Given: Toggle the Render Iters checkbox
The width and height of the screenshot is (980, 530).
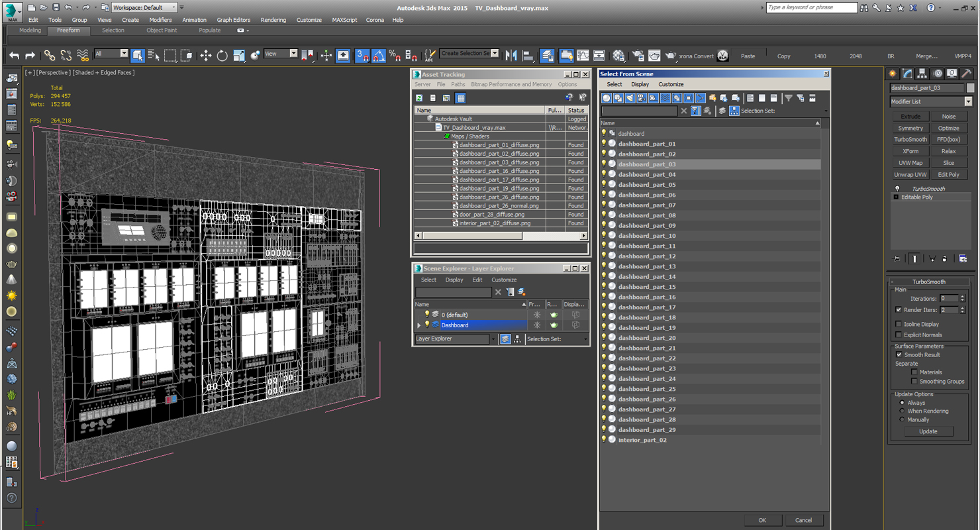Looking at the screenshot, I should pos(899,310).
